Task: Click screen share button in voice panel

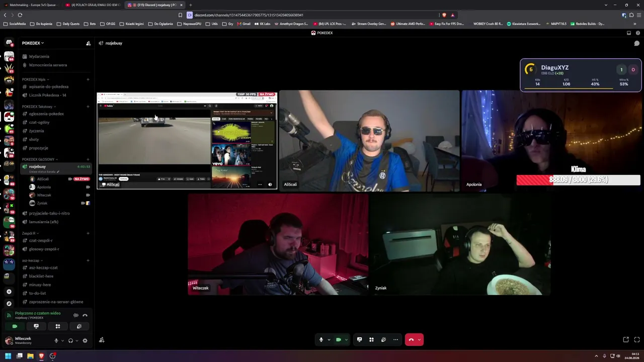Action: [x=36, y=326]
